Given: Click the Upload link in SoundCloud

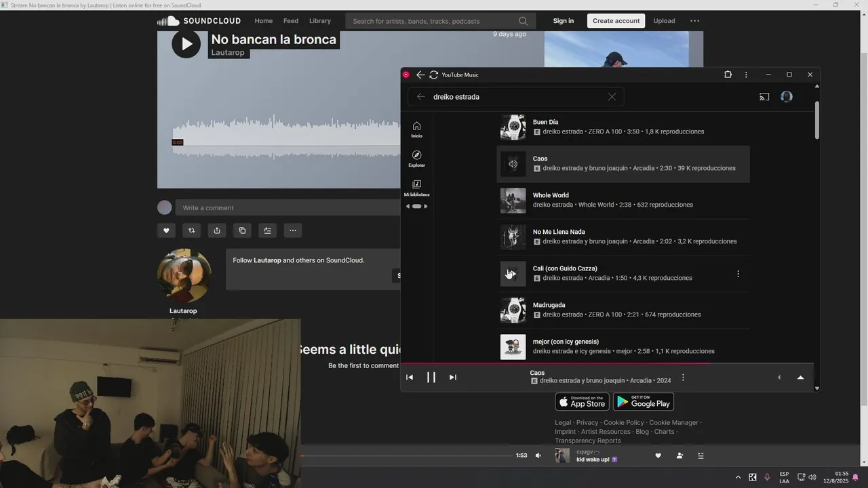Looking at the screenshot, I should [x=664, y=21].
